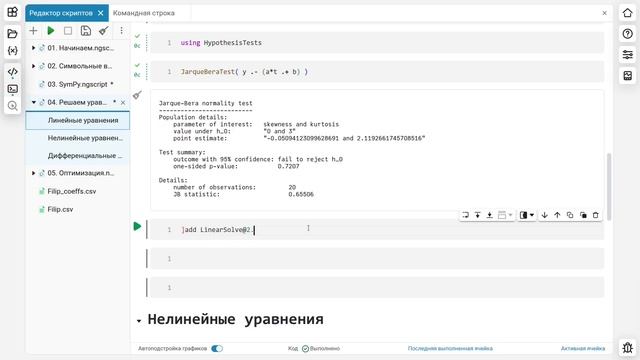
Task: Click the add-cell-below toolbar icon
Action: tap(489, 215)
